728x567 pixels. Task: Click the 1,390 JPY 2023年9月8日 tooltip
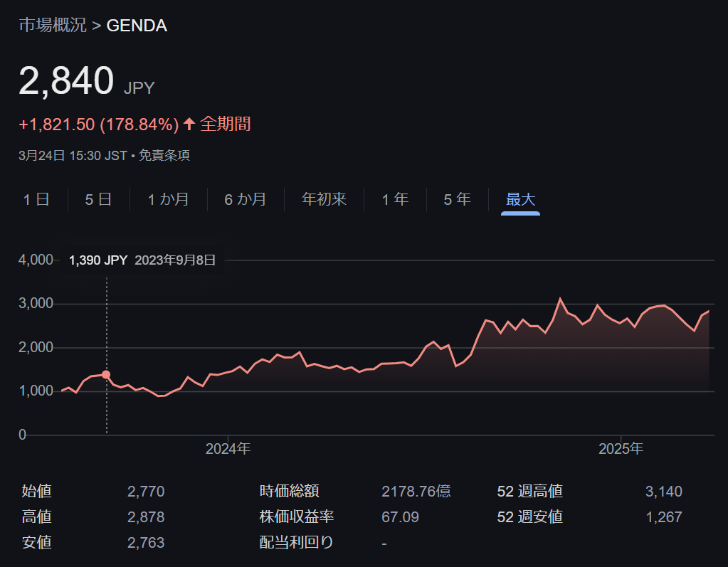[142, 260]
